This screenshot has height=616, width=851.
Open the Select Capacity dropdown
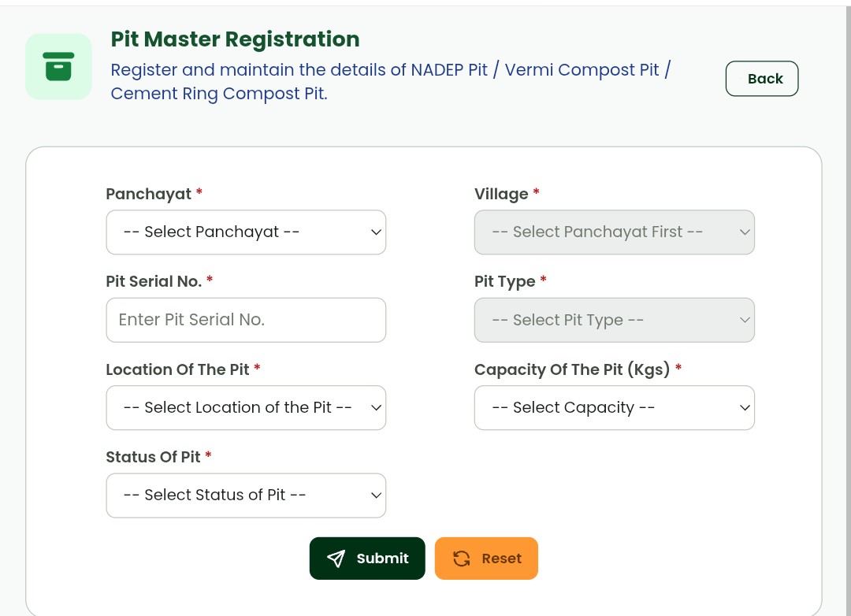coord(615,407)
